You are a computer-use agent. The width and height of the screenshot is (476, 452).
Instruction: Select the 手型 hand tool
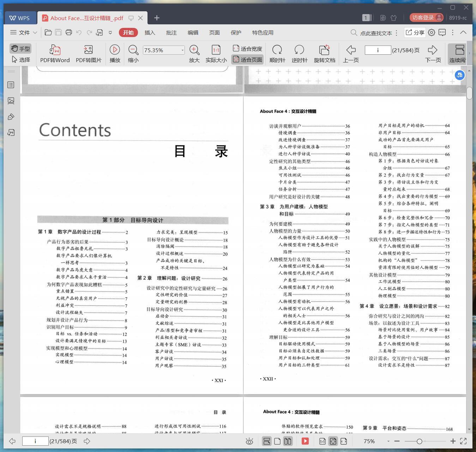pos(20,48)
